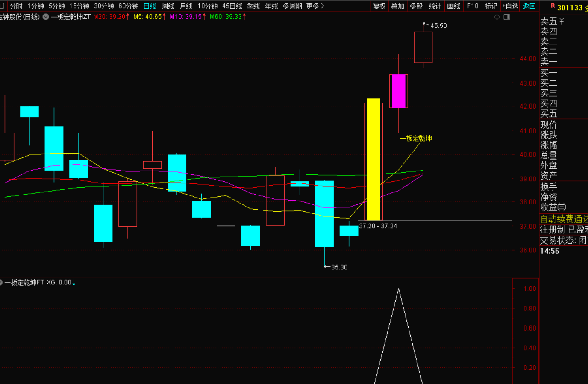Click the 复权 button
Image resolution: width=588 pixels, height=384 pixels.
click(x=379, y=6)
